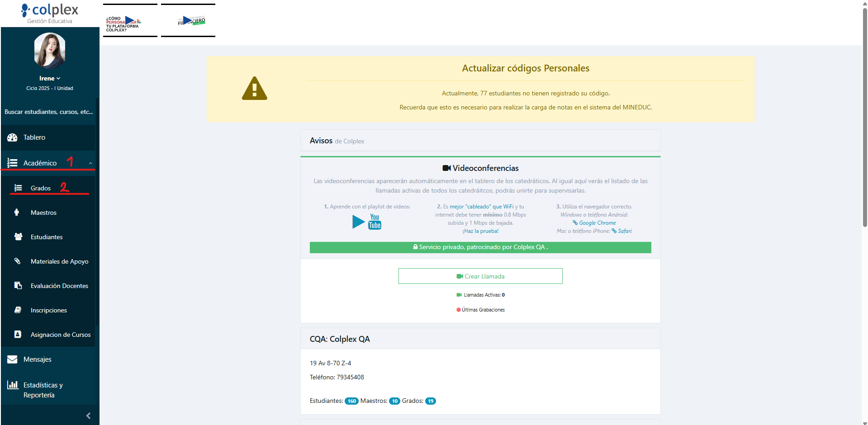Open the Irene user dropdown
The width and height of the screenshot is (868, 425).
click(49, 78)
